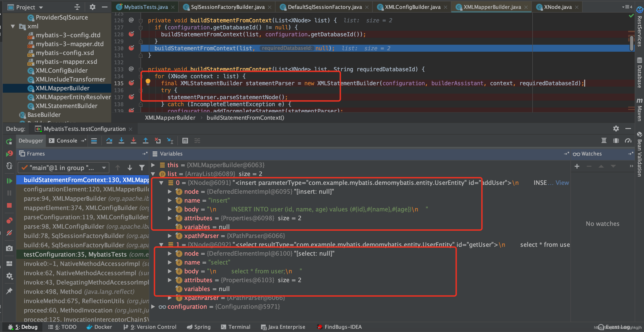The height and width of the screenshot is (332, 644).
Task: Select XMLStatementBuilder in project tree
Action: tap(67, 106)
